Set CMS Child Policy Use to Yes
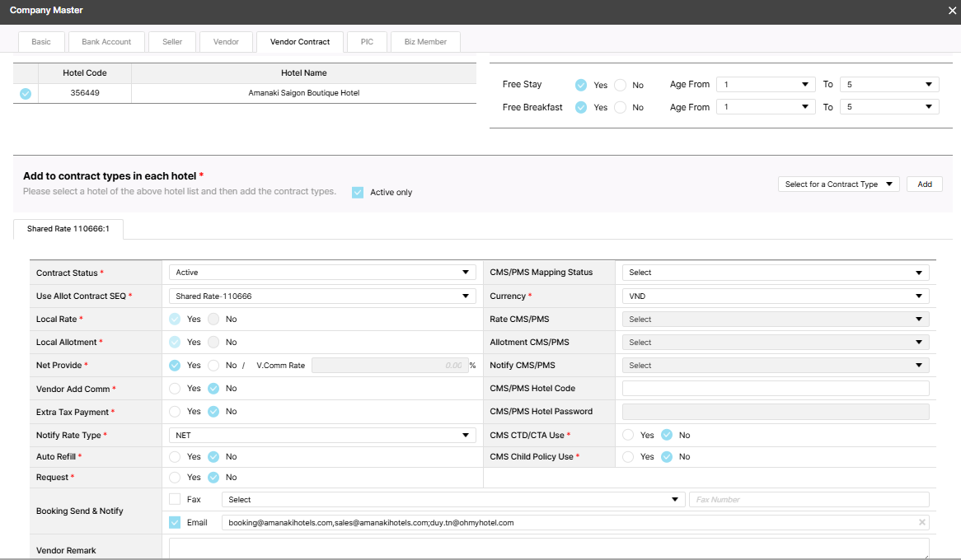 click(x=629, y=456)
